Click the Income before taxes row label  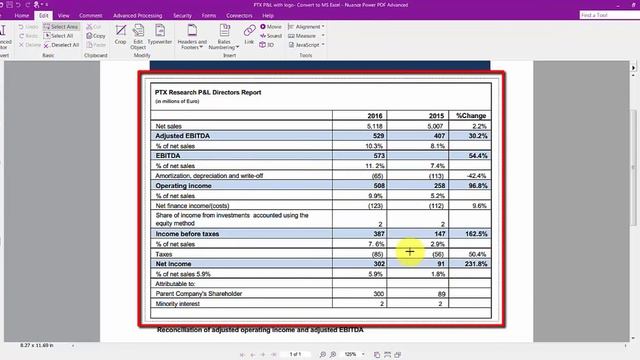pyautogui.click(x=187, y=234)
